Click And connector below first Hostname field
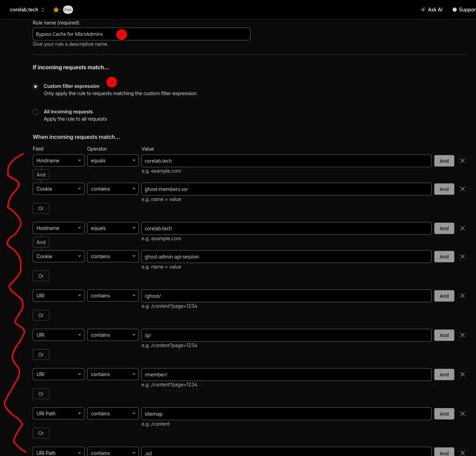 [41, 175]
